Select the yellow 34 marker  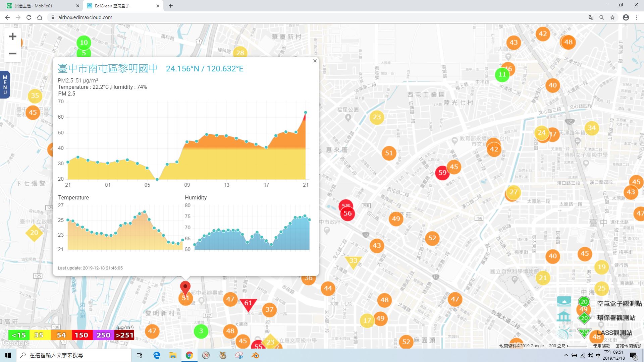coord(592,128)
